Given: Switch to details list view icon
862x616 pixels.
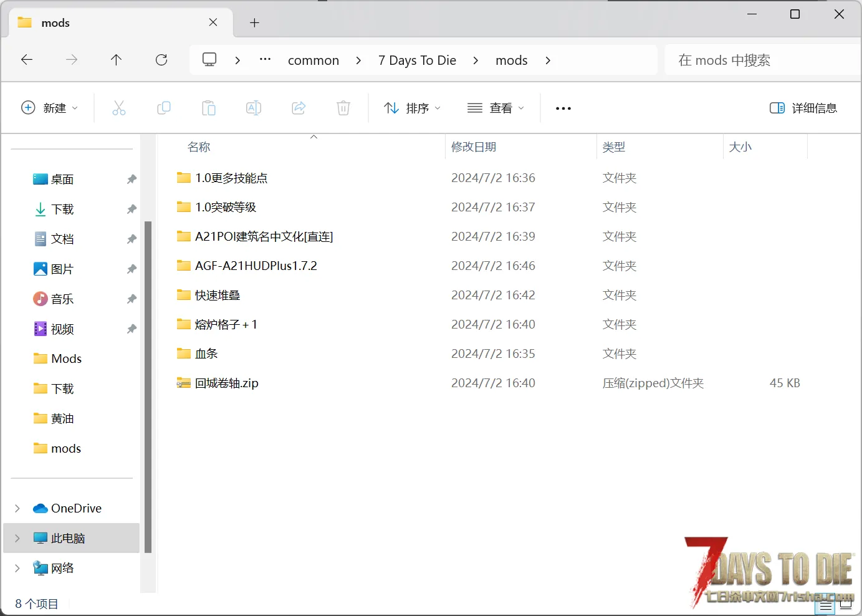Looking at the screenshot, I should point(826,605).
